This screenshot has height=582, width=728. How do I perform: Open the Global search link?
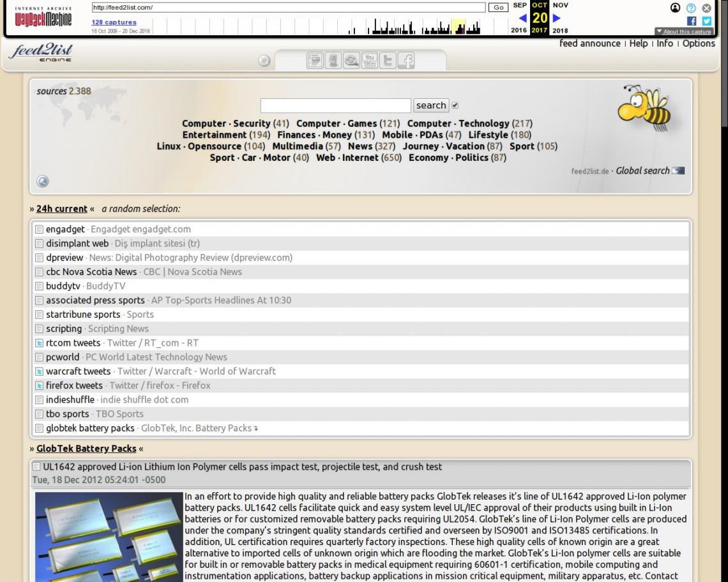pyautogui.click(x=642, y=170)
